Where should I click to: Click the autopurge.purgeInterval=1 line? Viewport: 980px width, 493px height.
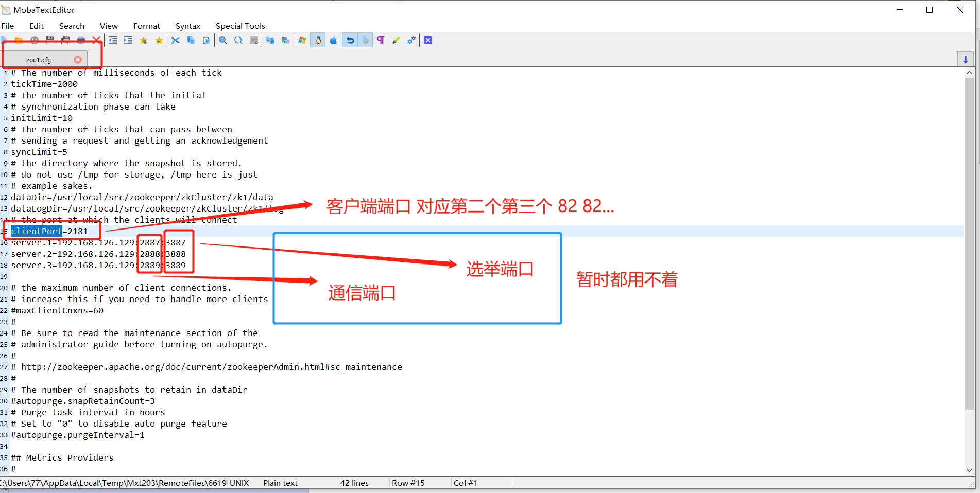click(78, 435)
